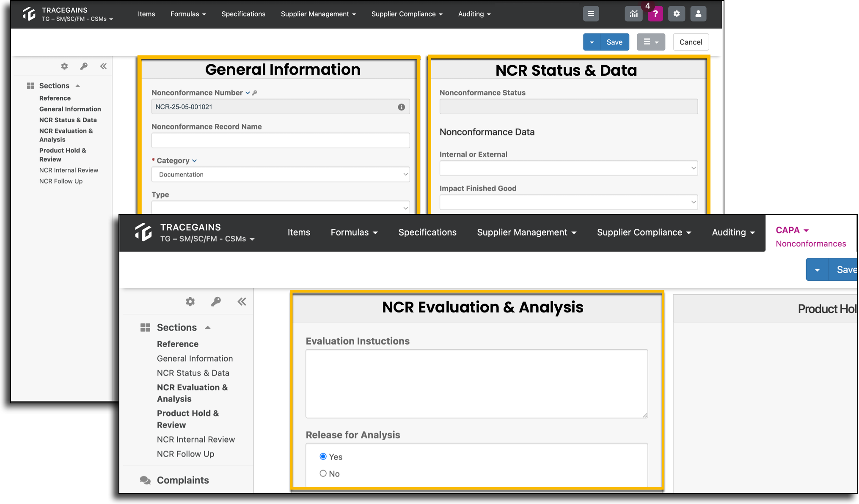The width and height of the screenshot is (859, 504).
Task: Open the settings gear in the back window top bar
Action: point(677,14)
